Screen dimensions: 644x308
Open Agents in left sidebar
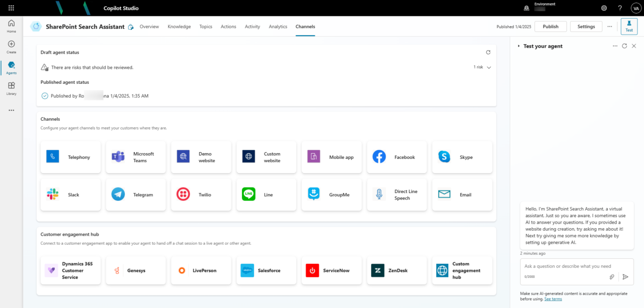click(x=11, y=68)
